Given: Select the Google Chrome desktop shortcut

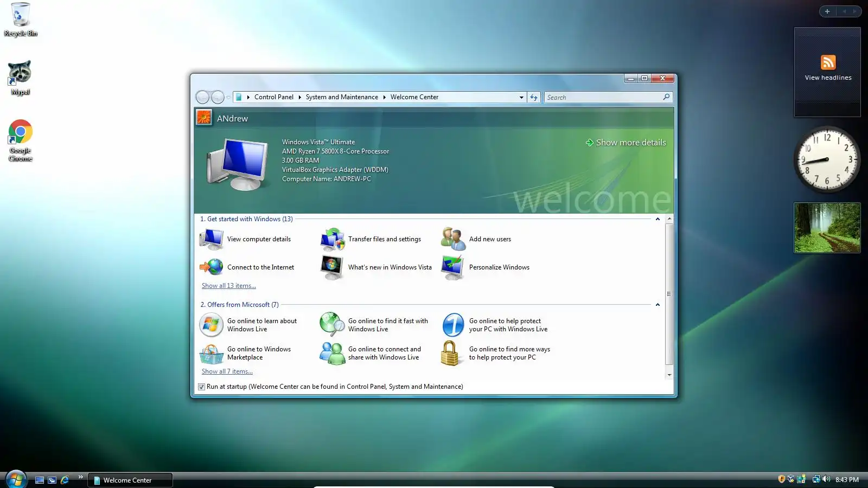Looking at the screenshot, I should tap(20, 140).
